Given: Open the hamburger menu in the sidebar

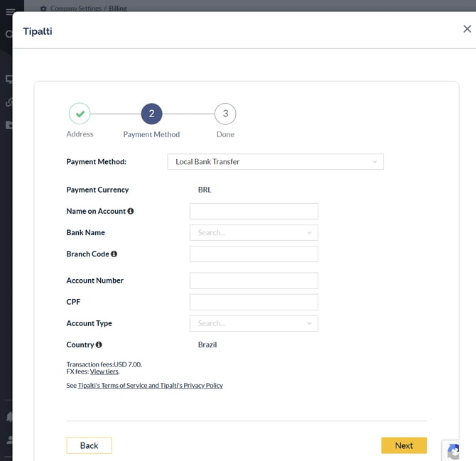Looking at the screenshot, I should coord(10,12).
